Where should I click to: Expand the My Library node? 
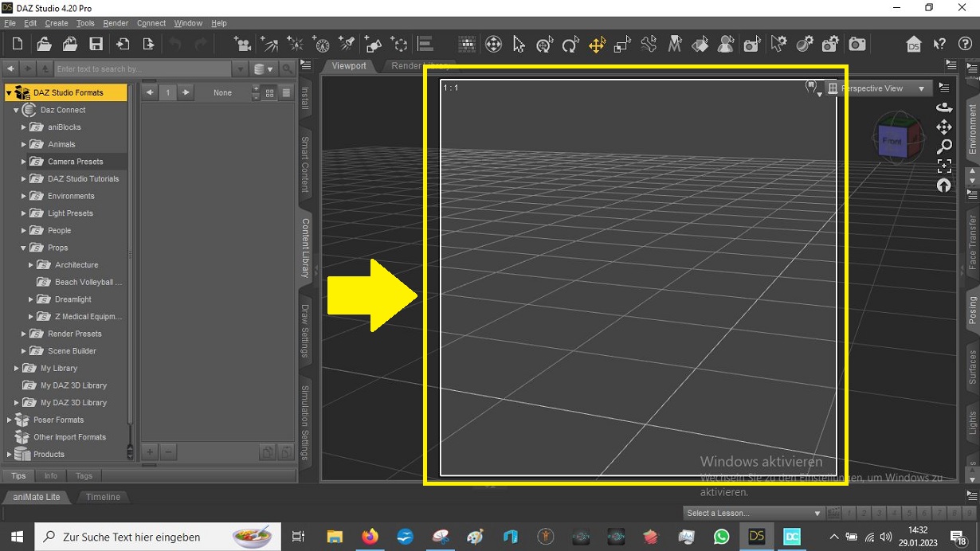(17, 369)
